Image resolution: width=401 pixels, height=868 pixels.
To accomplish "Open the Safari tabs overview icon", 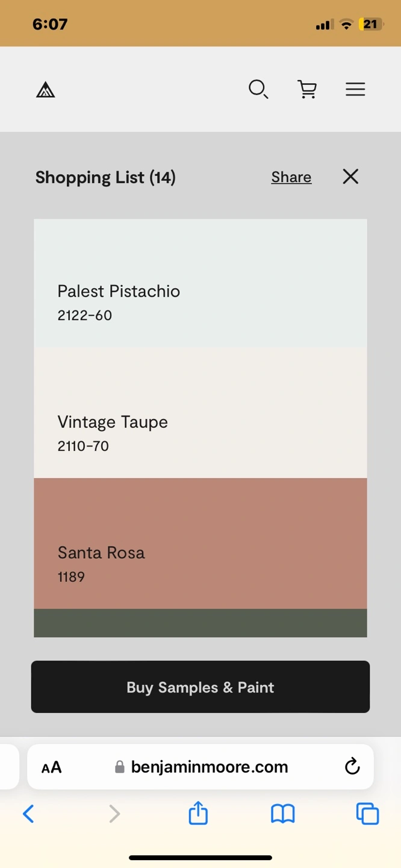I will coord(367,814).
